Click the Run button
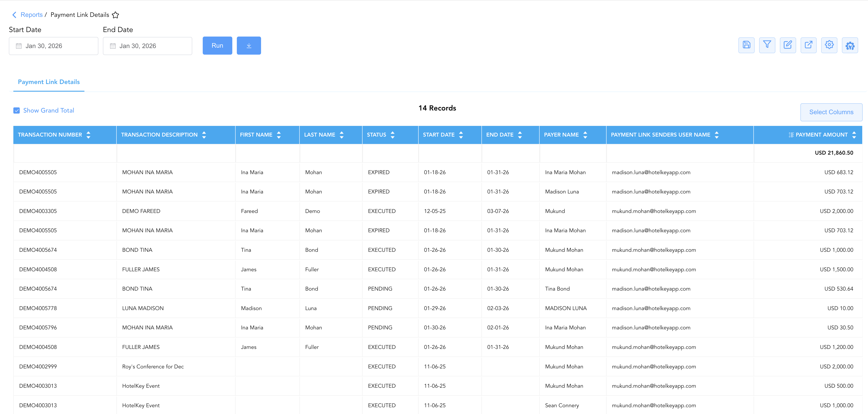868x414 pixels. 217,45
